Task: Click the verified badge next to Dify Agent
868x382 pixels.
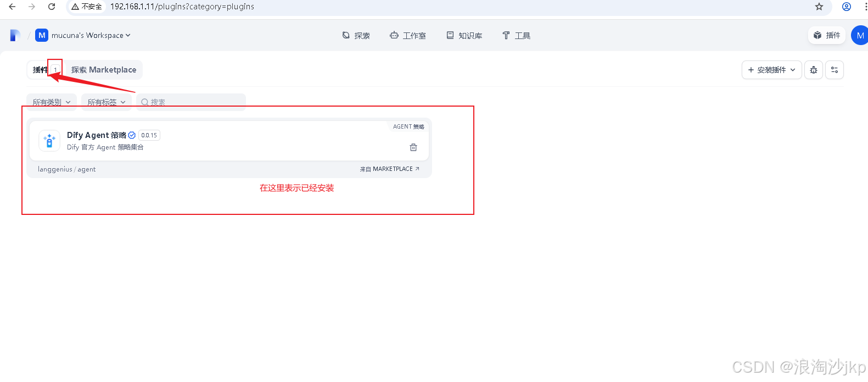Action: click(x=132, y=135)
